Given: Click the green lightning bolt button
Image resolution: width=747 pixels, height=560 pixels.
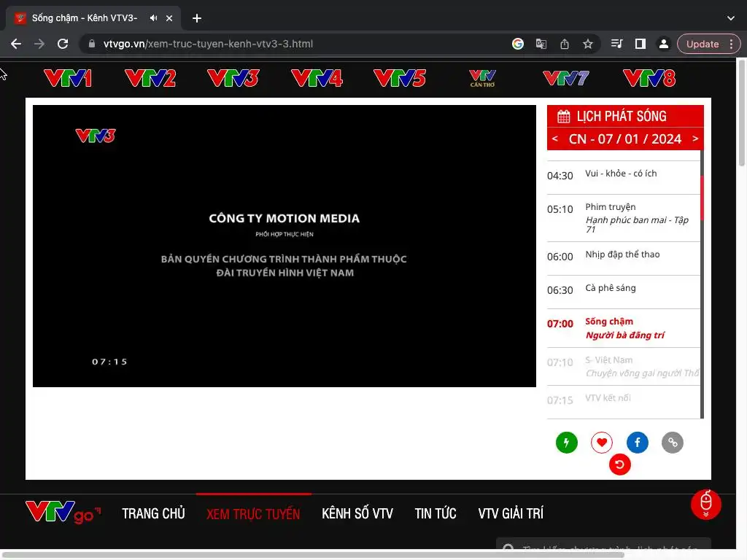Looking at the screenshot, I should tap(566, 443).
